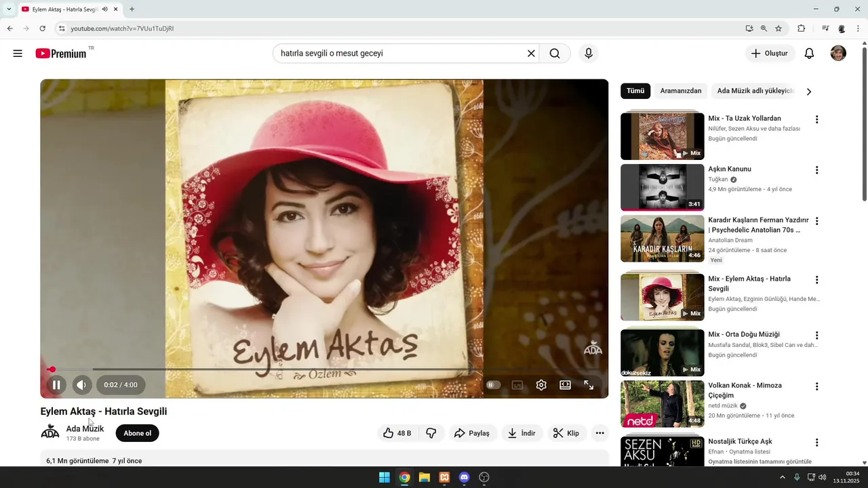Image resolution: width=868 pixels, height=488 pixels.
Task: Open options for Mix - Eylem Aktaş
Action: (816, 280)
